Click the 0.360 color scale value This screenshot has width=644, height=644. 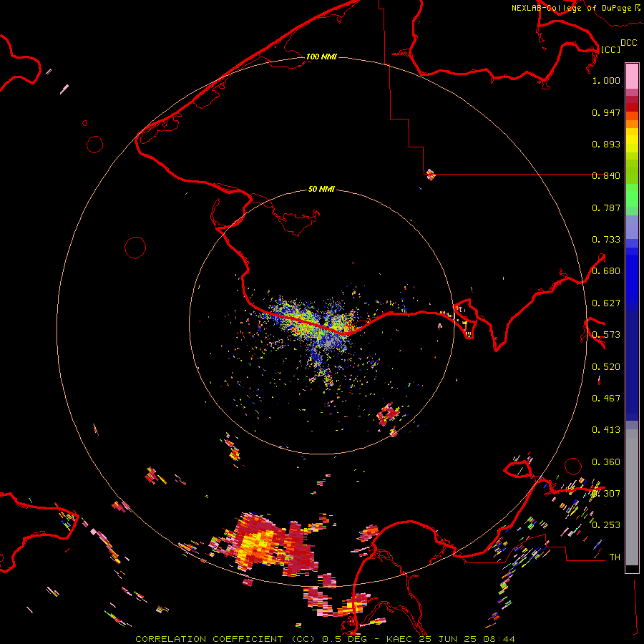(x=606, y=462)
